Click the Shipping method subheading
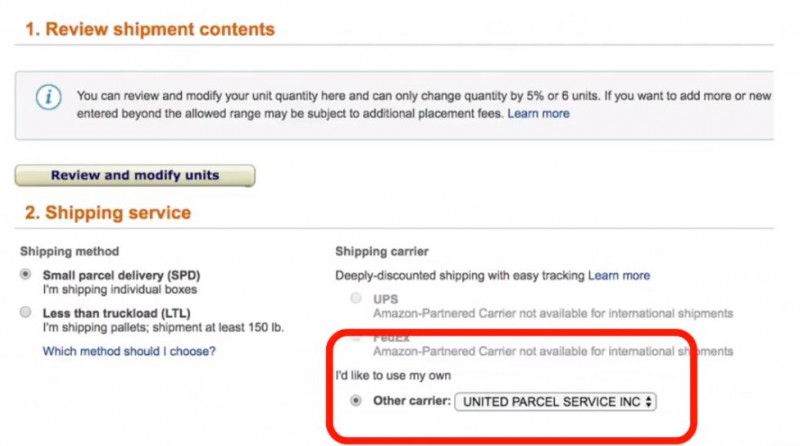800x446 pixels. click(x=69, y=251)
